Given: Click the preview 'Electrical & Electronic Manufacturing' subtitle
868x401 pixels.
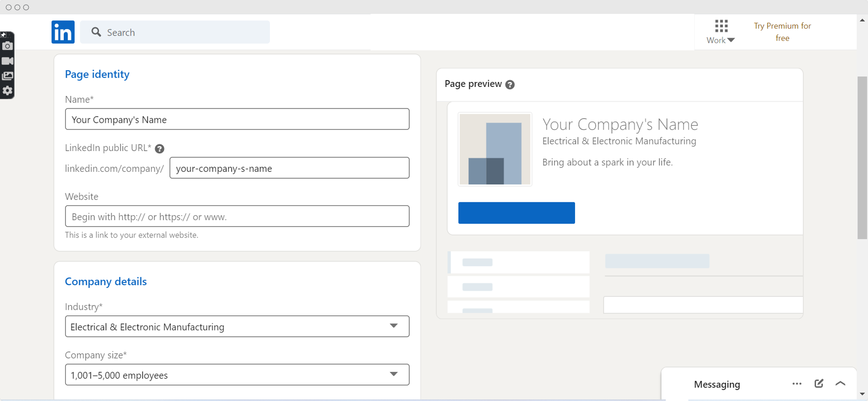Looking at the screenshot, I should 619,141.
